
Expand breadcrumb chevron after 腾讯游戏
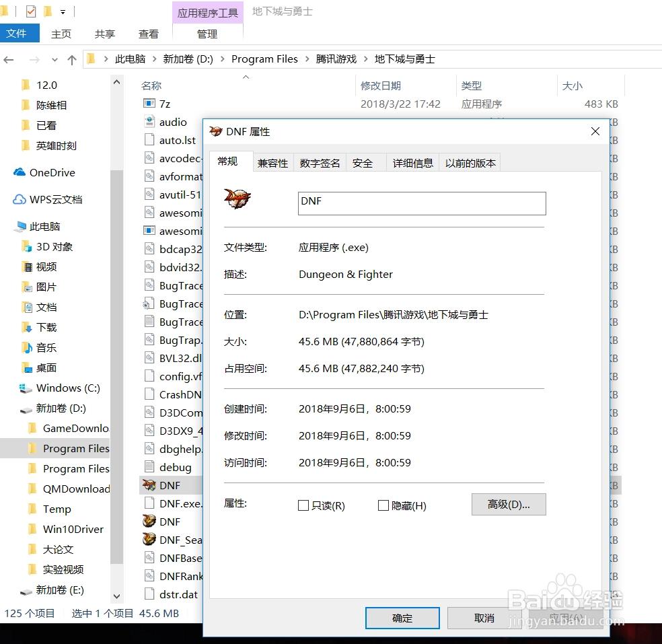pyautogui.click(x=365, y=59)
